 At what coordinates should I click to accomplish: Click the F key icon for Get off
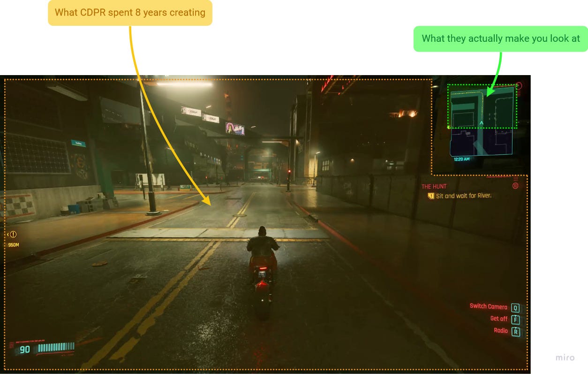[515, 320]
